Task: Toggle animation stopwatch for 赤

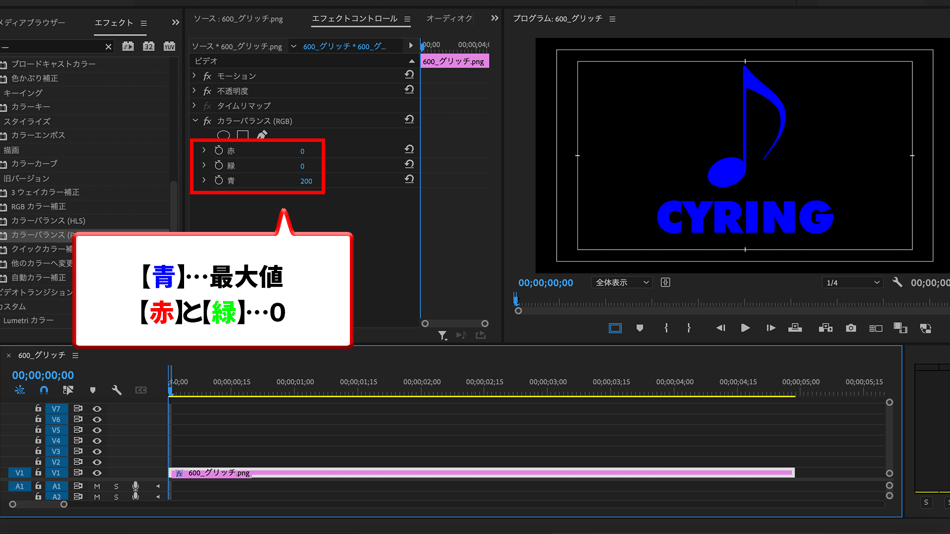Action: [219, 150]
